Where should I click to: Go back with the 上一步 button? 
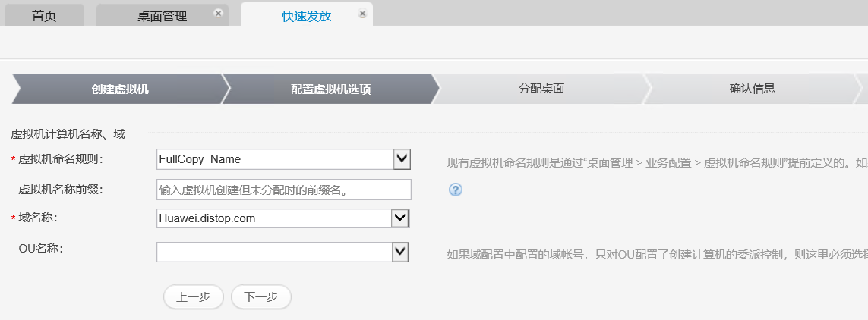click(193, 297)
